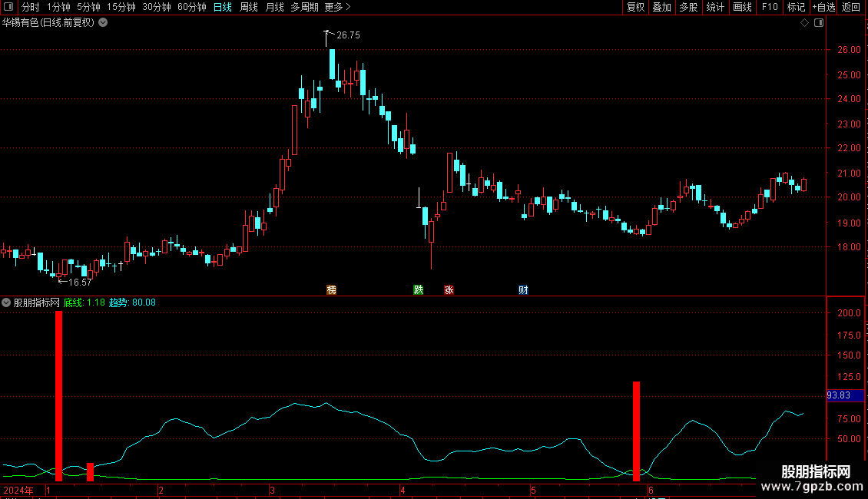Click month 5 on the timeline
The width and height of the screenshot is (868, 499).
(x=533, y=490)
